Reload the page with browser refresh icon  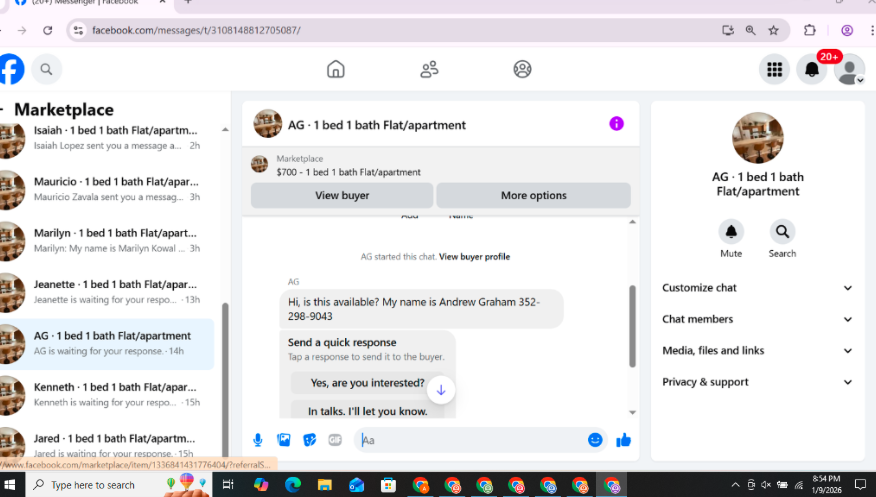47,30
